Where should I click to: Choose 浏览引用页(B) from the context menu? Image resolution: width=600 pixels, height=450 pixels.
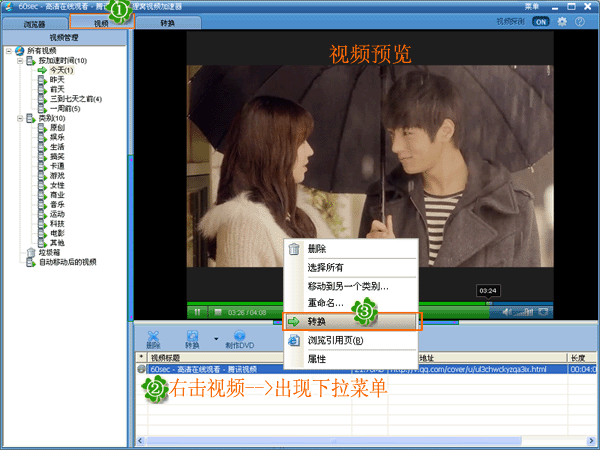351,340
